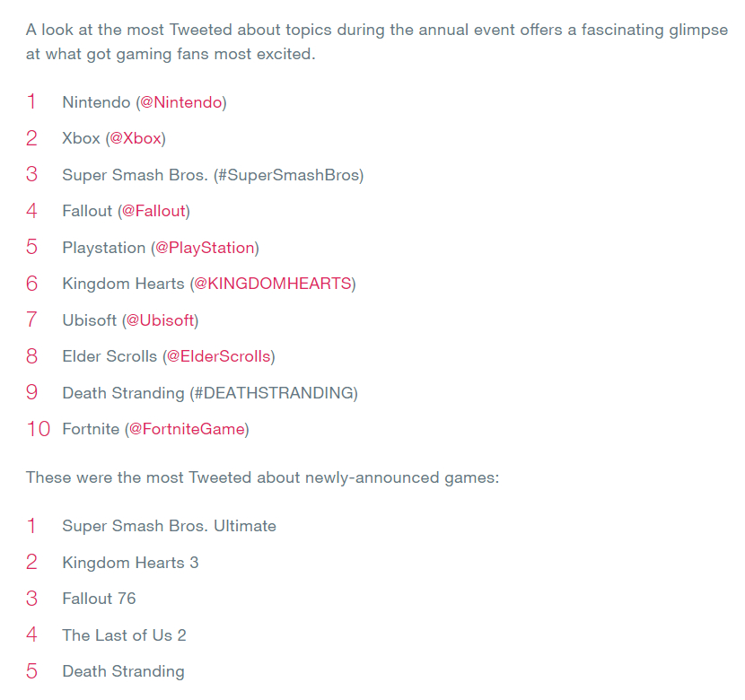The image size is (745, 700).
Task: Select The Last of Us 2 entry
Action: click(x=124, y=635)
